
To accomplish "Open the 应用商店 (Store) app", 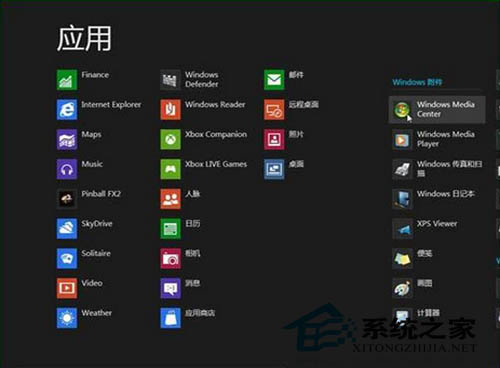I will (188, 318).
